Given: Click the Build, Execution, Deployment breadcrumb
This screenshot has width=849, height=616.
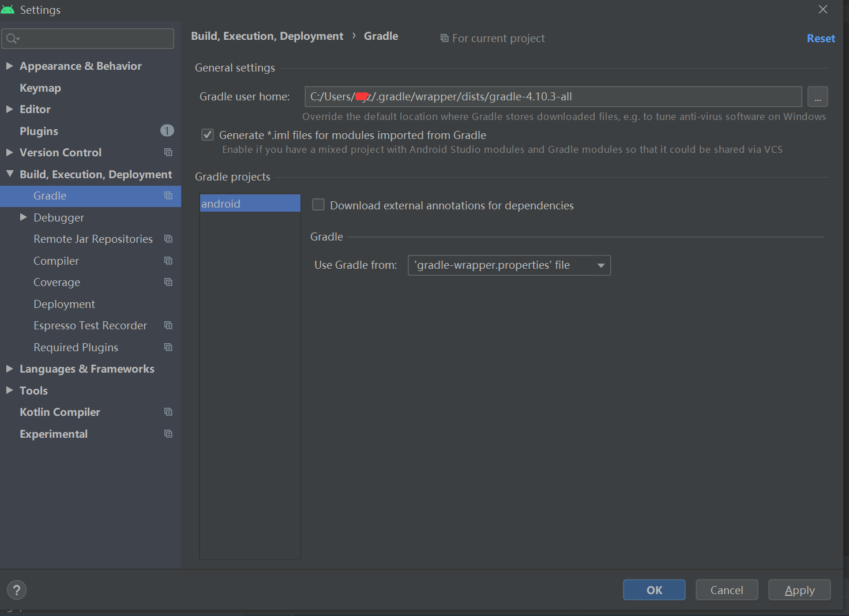Looking at the screenshot, I should [x=267, y=36].
